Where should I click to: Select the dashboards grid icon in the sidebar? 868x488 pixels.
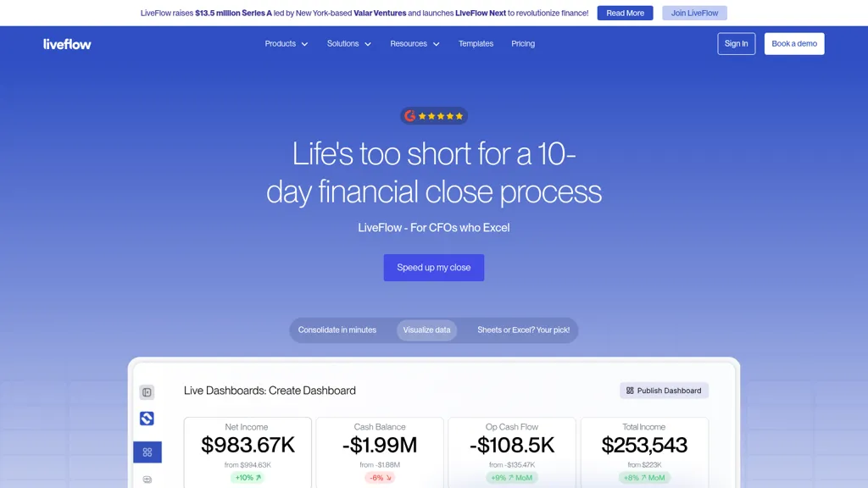pos(147,452)
